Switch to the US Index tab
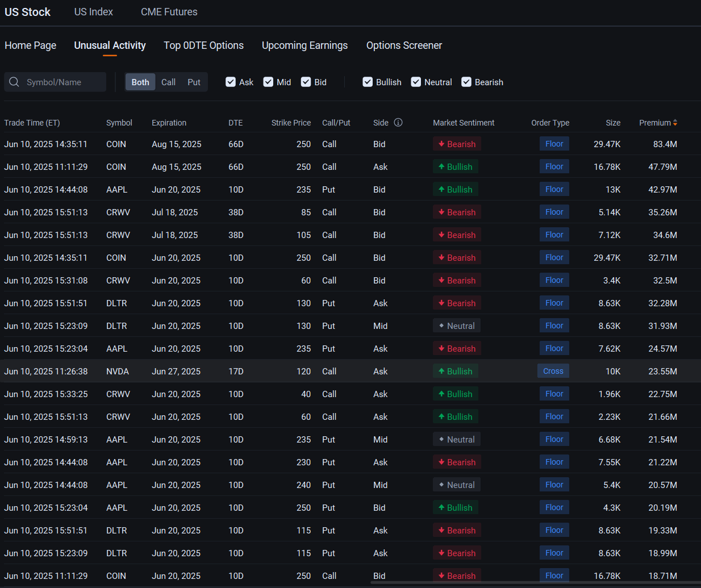Viewport: 701px width, 588px height. tap(94, 12)
